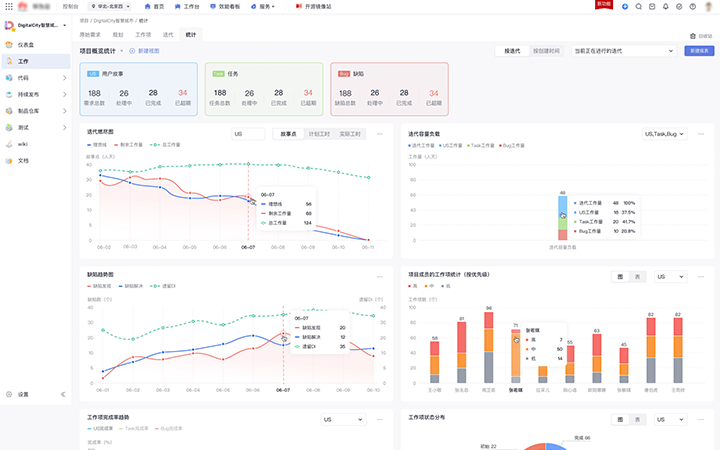The height and width of the screenshot is (450, 720).
Task: Click the 首页 home icon in top bar
Action: (147, 6)
